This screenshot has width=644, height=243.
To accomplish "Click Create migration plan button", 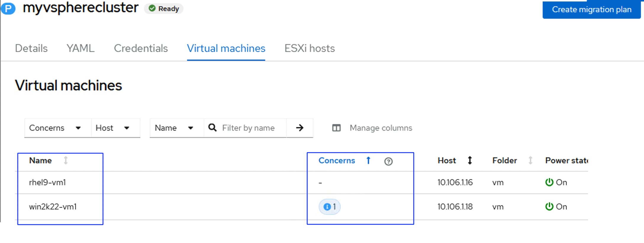I will tap(591, 9).
